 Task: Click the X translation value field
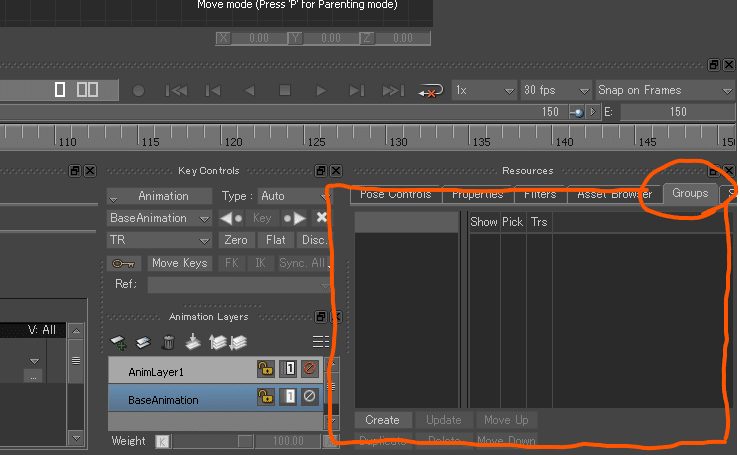coord(259,38)
